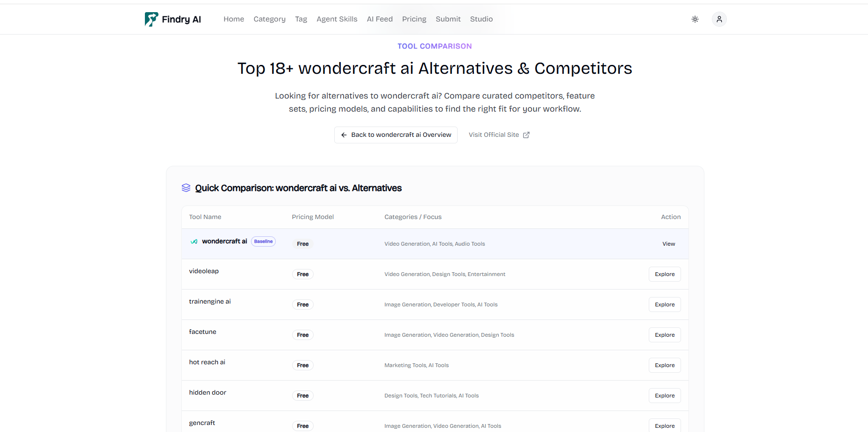Click 'Video Generation, AI Tools, Audio Tools' categories text
The image size is (868, 432).
click(435, 244)
